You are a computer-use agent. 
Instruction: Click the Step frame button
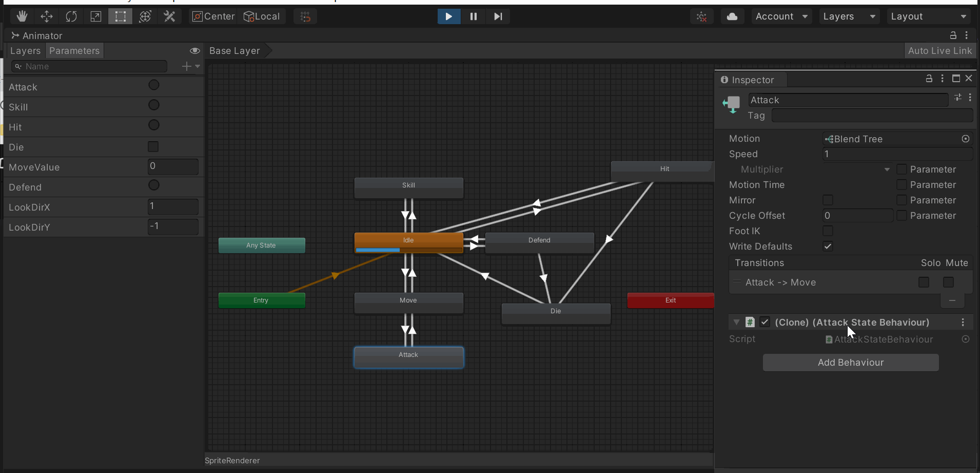[498, 16]
